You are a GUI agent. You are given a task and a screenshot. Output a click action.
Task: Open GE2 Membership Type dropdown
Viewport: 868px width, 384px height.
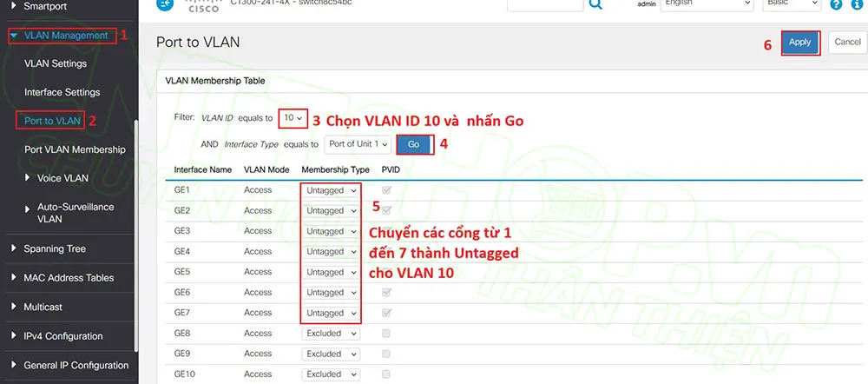pyautogui.click(x=331, y=211)
